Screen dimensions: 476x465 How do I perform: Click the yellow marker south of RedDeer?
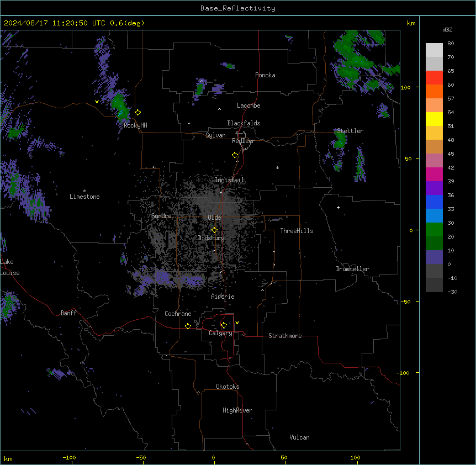click(235, 155)
